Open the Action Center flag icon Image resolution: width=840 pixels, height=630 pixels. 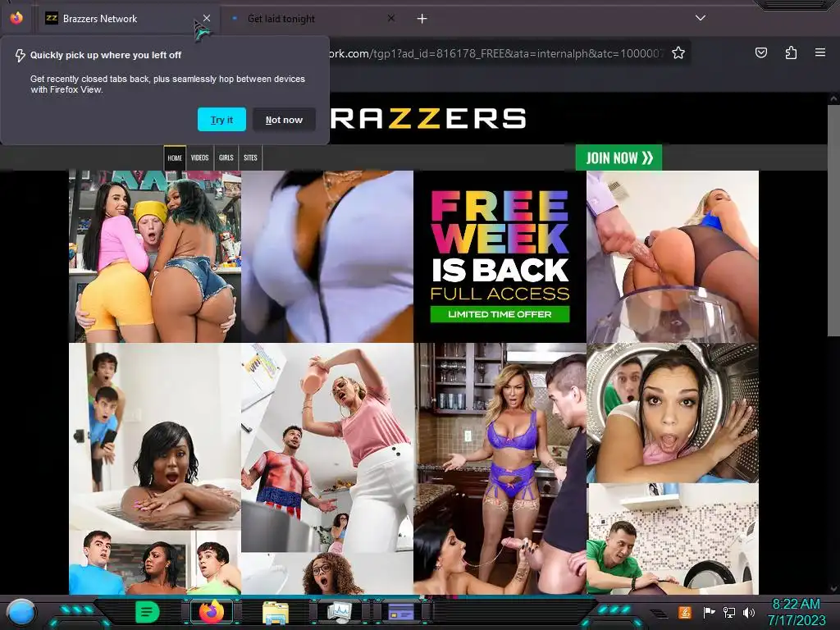709,612
